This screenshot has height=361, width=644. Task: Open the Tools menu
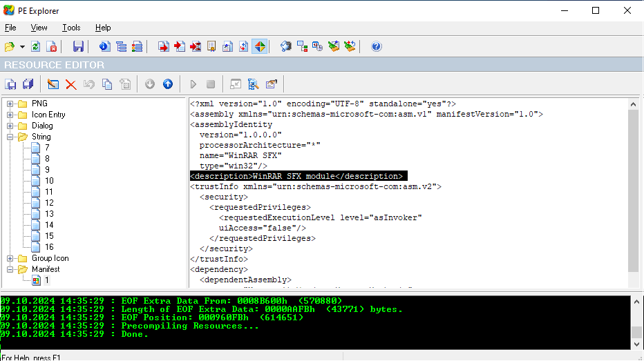click(x=71, y=28)
